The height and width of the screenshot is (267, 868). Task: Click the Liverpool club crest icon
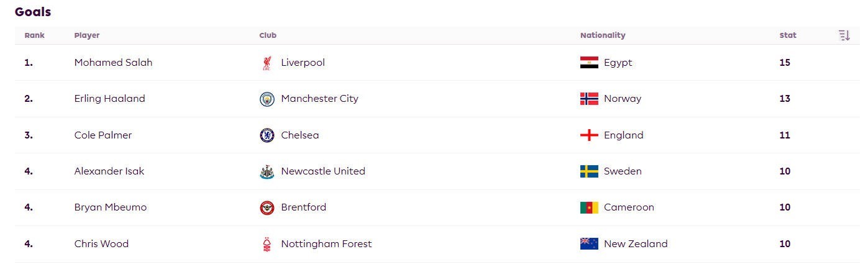(x=267, y=63)
